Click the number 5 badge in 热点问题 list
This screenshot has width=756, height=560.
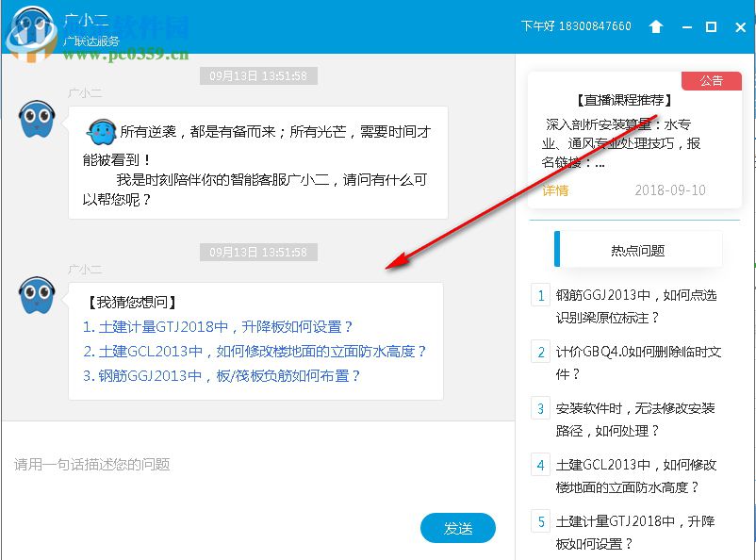pyautogui.click(x=540, y=521)
